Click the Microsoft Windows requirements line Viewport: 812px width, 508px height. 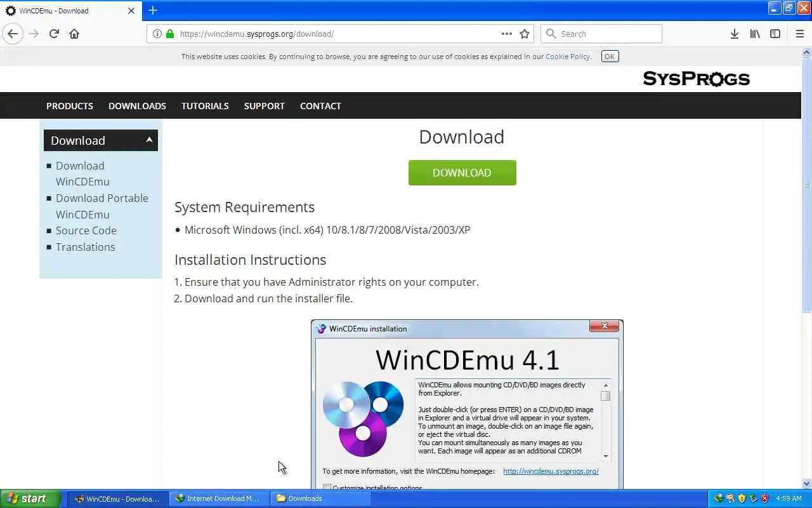[x=327, y=230]
